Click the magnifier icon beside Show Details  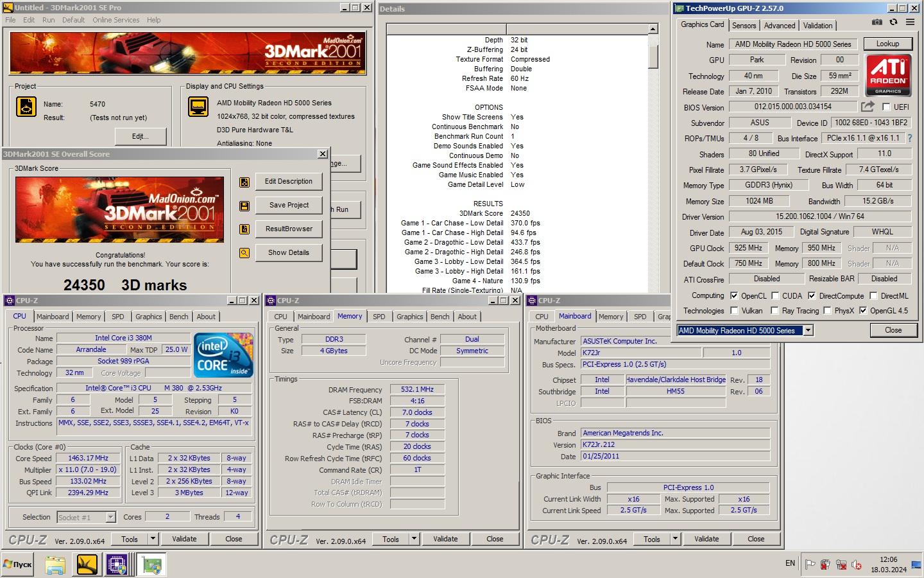(x=244, y=253)
